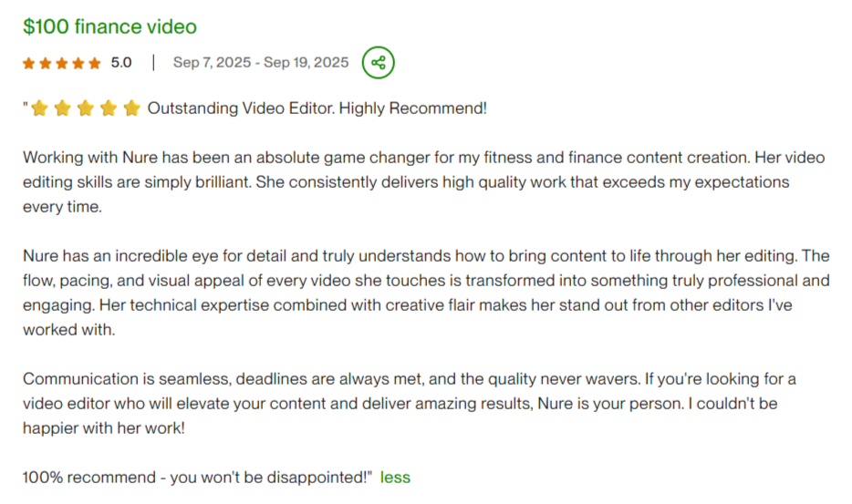Viewport: 852px width, 504px height.
Task: Collapse the review using the "less" link
Action: click(x=395, y=477)
